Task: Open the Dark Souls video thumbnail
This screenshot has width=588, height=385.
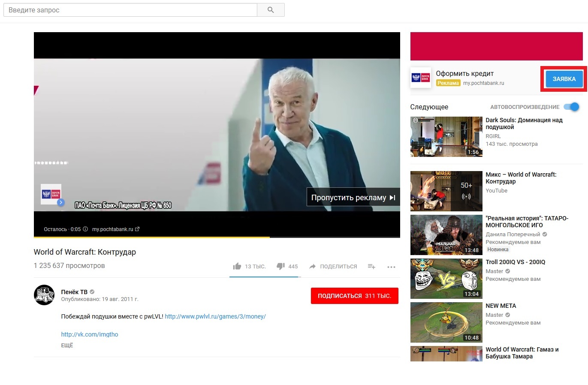Action: (x=446, y=137)
